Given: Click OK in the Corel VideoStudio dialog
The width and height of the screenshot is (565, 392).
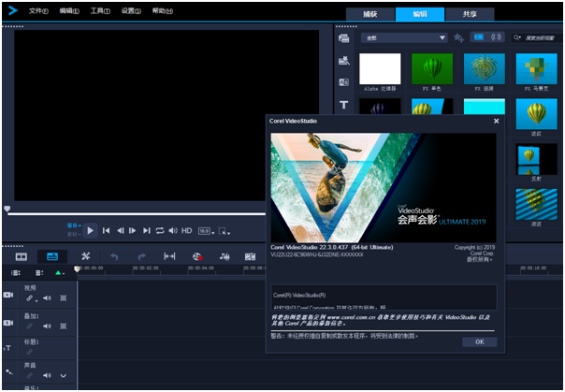Looking at the screenshot, I should pyautogui.click(x=480, y=341).
